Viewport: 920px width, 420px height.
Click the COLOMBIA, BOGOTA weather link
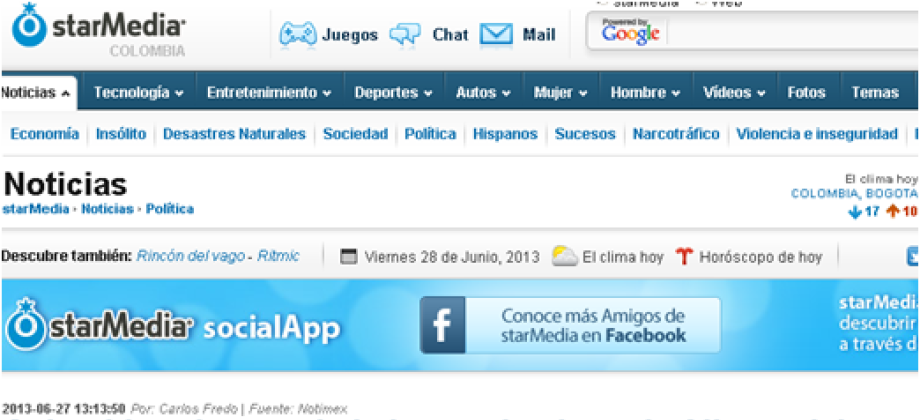854,194
